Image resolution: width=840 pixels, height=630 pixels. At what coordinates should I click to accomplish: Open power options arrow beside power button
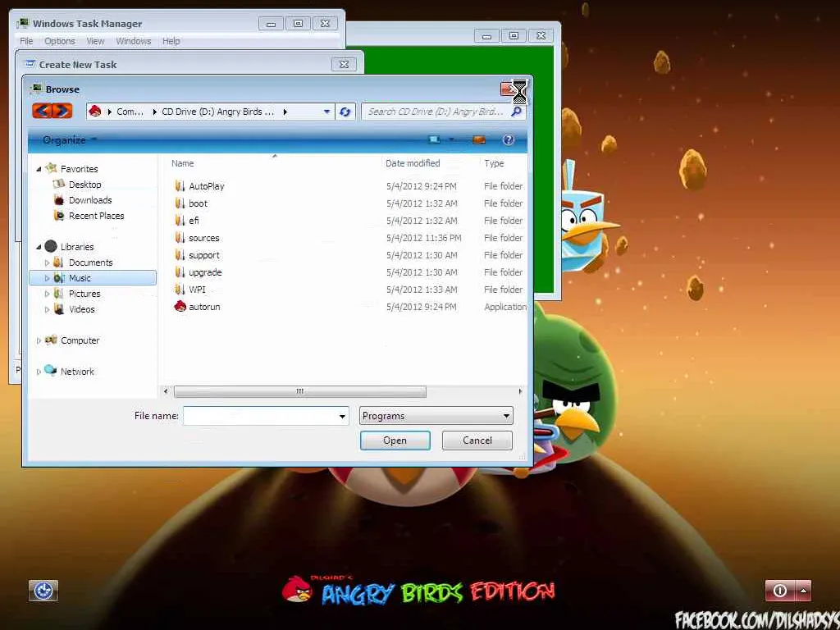click(804, 591)
